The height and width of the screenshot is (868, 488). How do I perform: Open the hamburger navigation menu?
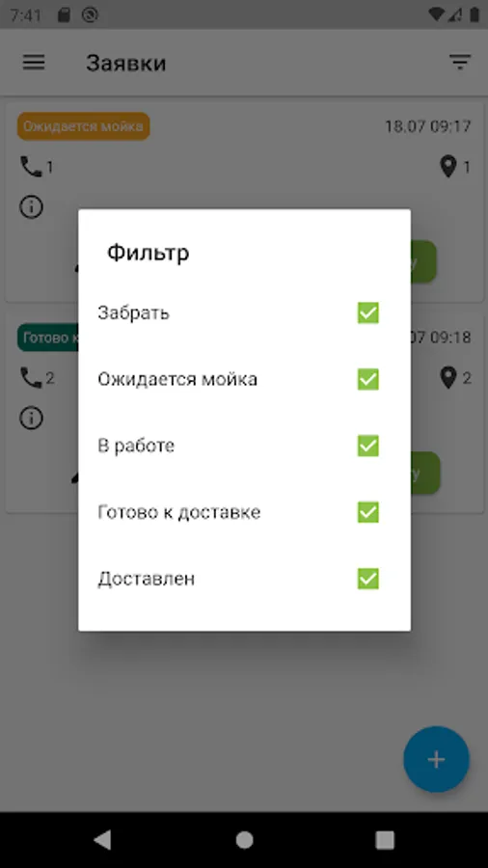(x=34, y=62)
